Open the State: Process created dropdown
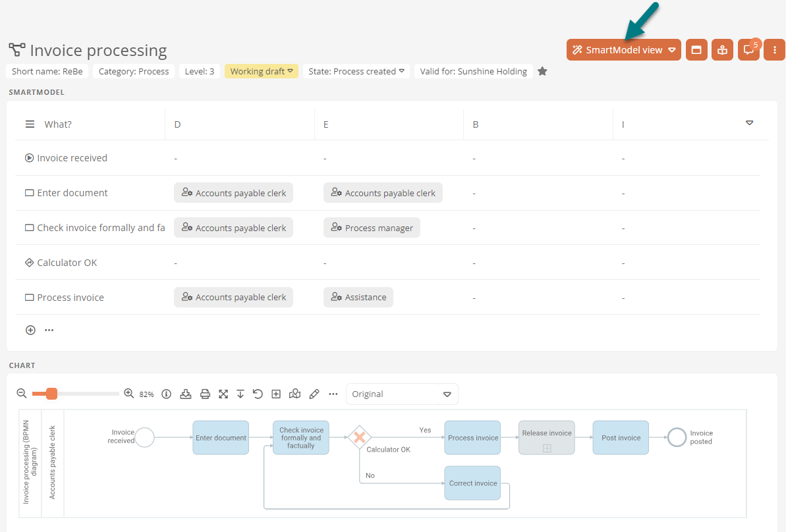The width and height of the screenshot is (786, 532). coord(356,71)
